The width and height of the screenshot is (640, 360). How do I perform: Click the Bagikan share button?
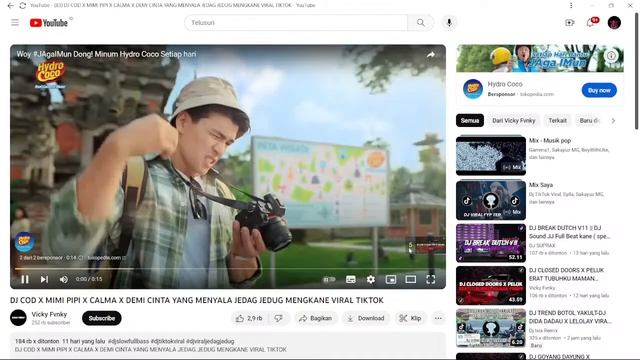click(x=315, y=318)
